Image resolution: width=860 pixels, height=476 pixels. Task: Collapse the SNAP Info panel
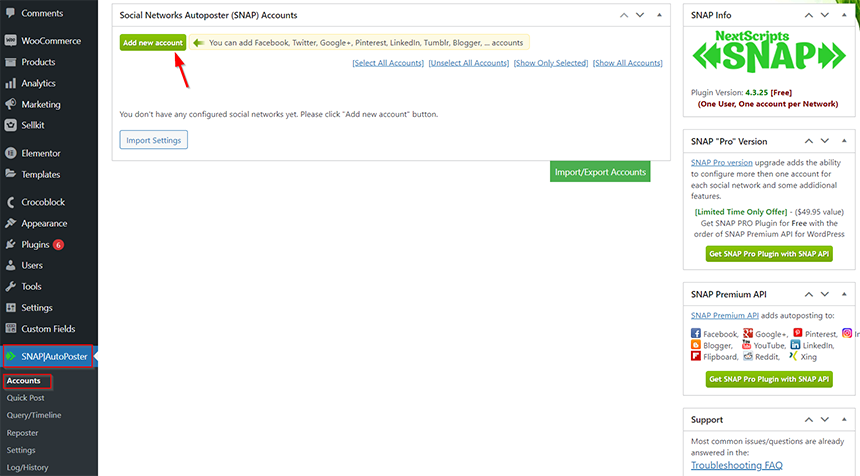pos(844,15)
